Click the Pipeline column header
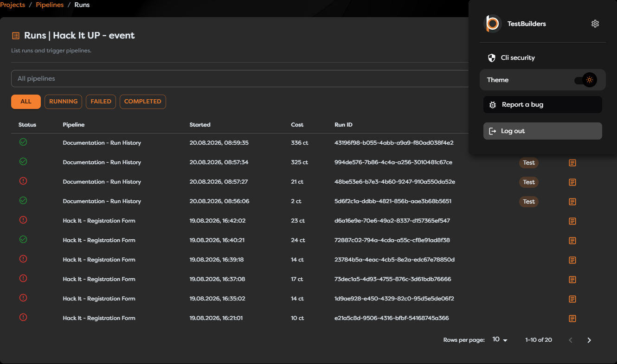 (74, 125)
